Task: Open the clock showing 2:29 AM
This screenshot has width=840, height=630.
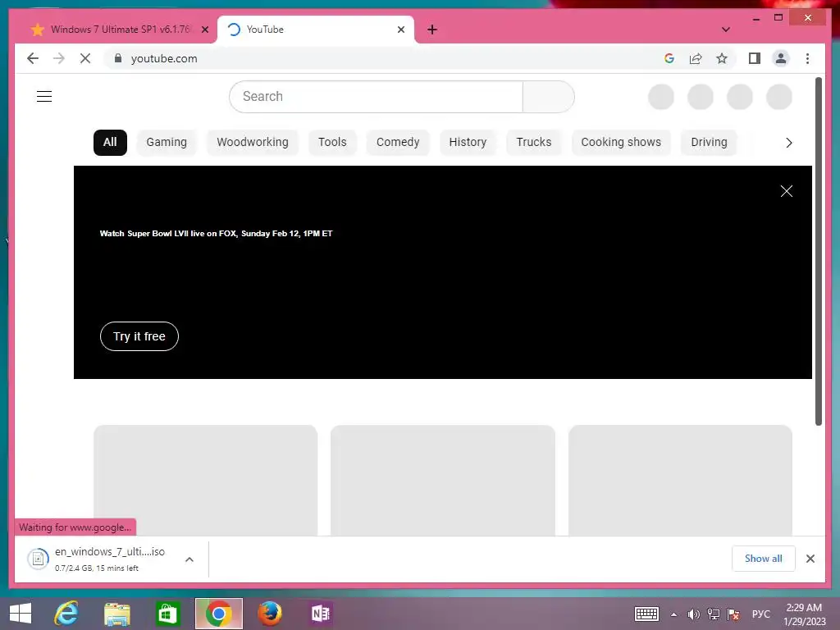Action: point(804,614)
